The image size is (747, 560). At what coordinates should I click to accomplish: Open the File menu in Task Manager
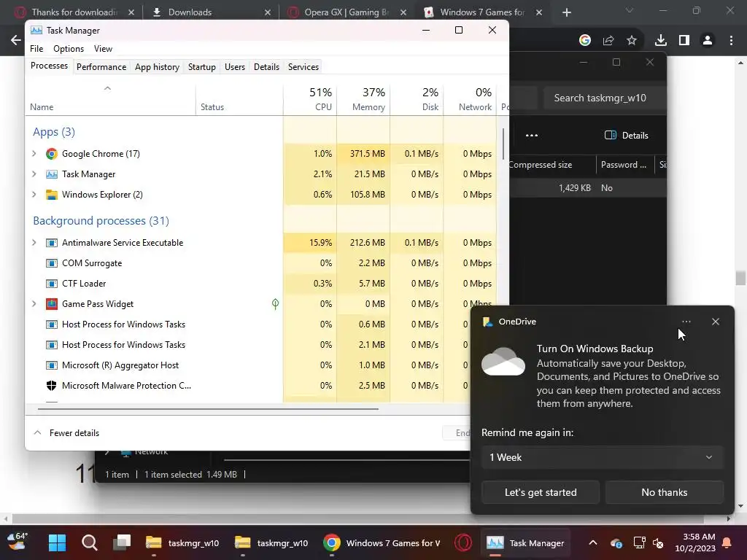pyautogui.click(x=36, y=49)
